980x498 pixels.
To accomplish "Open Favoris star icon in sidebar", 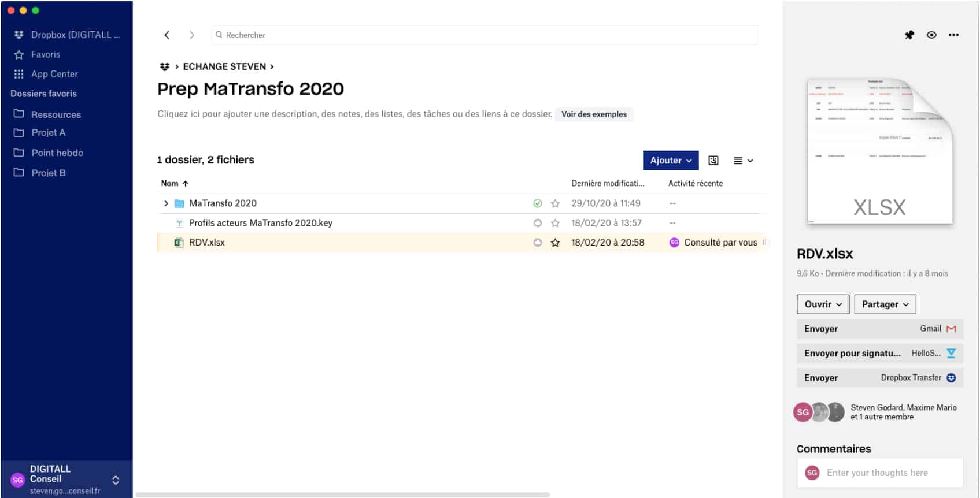I will click(x=19, y=54).
